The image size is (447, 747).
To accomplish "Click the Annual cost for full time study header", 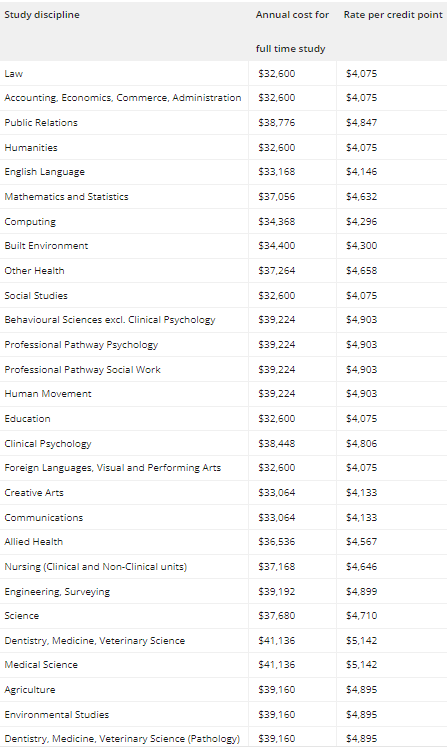I will [x=292, y=31].
